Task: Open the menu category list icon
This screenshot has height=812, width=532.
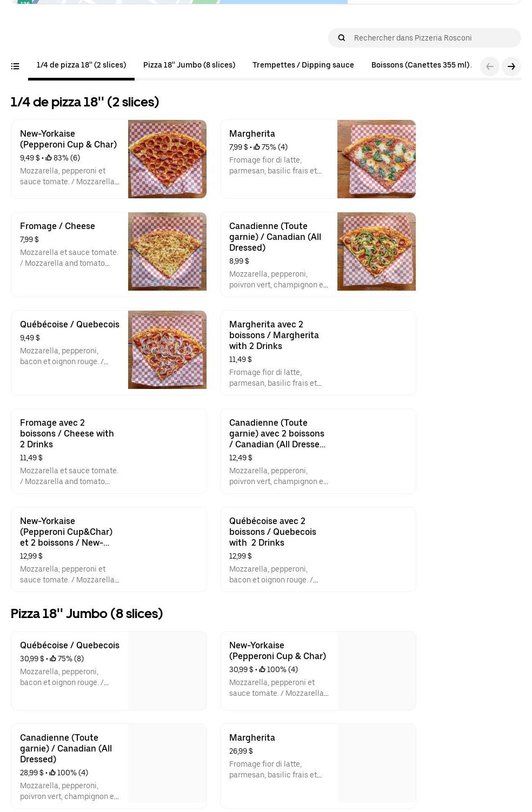Action: [x=15, y=66]
